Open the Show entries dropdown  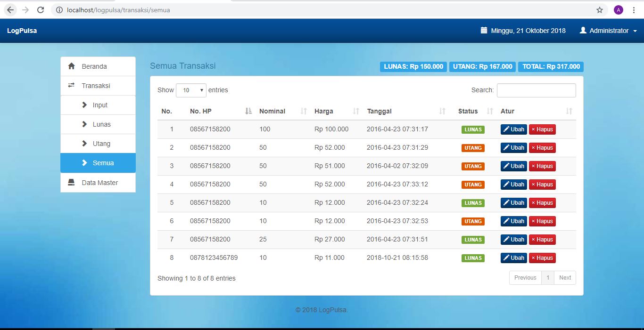click(x=191, y=90)
